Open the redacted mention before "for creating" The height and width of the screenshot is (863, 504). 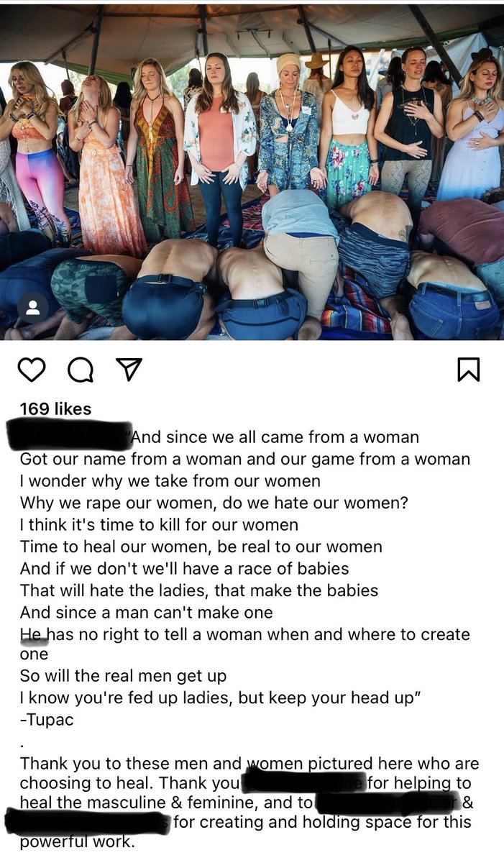[87, 821]
